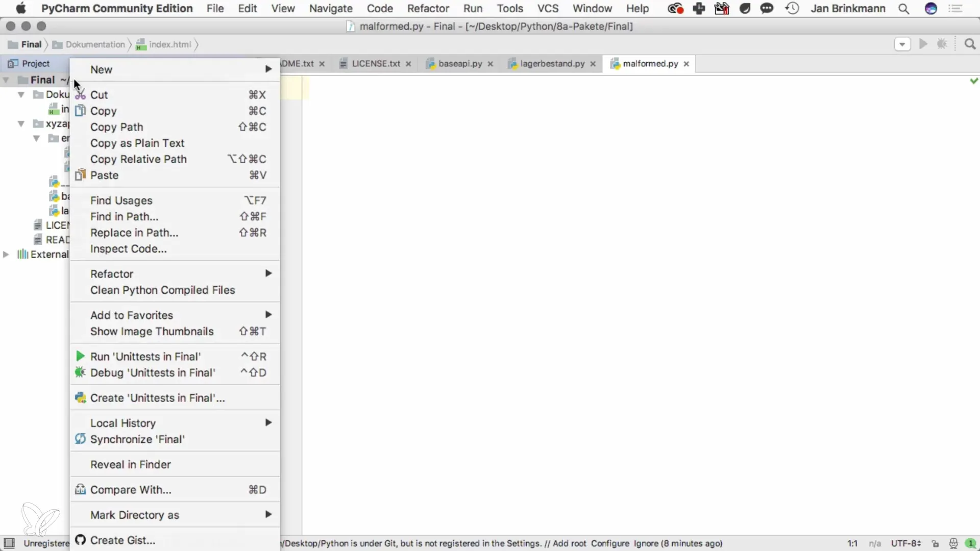
Task: Click the Debug bug icon in context menu
Action: 80,372
